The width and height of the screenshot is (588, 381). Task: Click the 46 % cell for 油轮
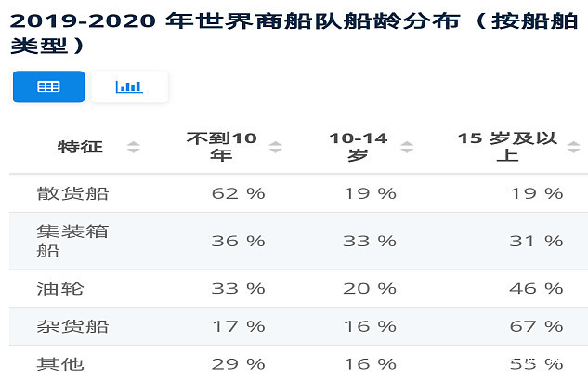tap(537, 288)
